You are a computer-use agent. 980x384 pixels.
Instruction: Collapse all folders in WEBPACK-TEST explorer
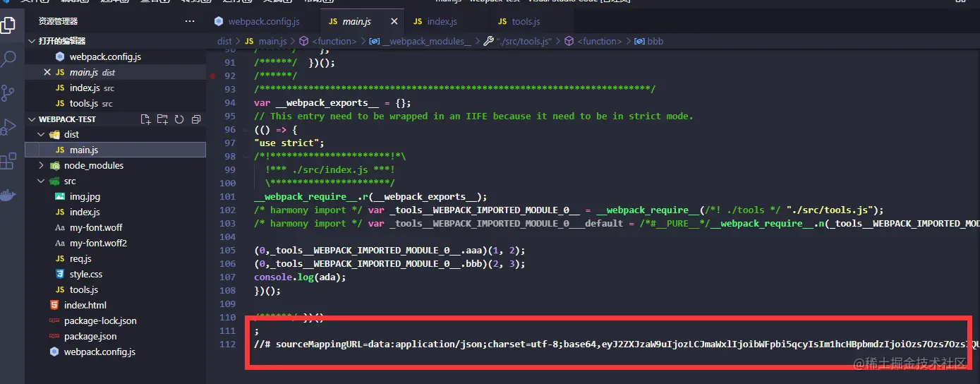point(196,119)
